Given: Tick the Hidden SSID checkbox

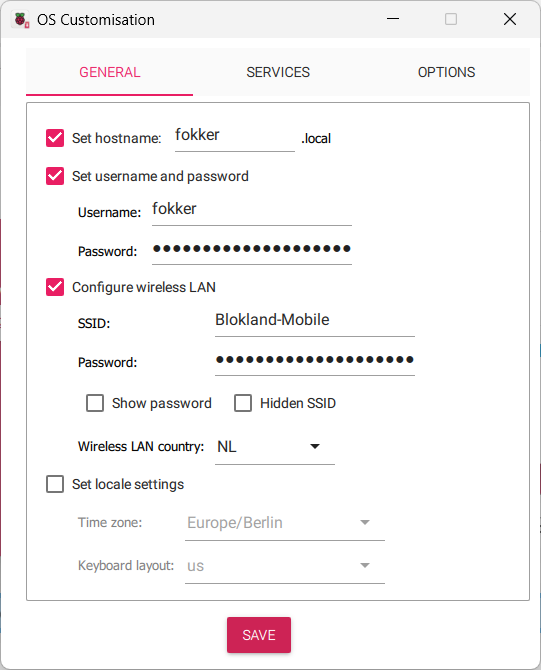Looking at the screenshot, I should pyautogui.click(x=243, y=403).
